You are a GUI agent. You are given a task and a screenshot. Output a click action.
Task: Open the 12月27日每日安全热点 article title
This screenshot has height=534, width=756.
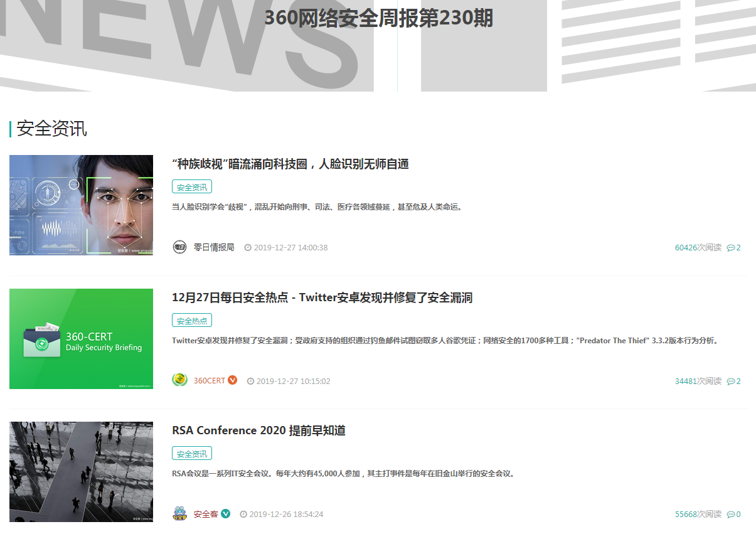click(322, 297)
